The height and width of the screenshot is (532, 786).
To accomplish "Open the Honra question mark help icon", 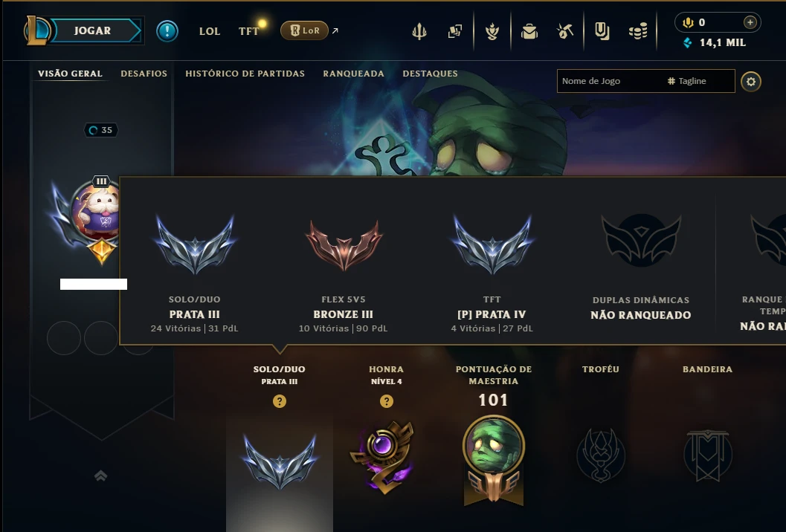I will tap(386, 401).
